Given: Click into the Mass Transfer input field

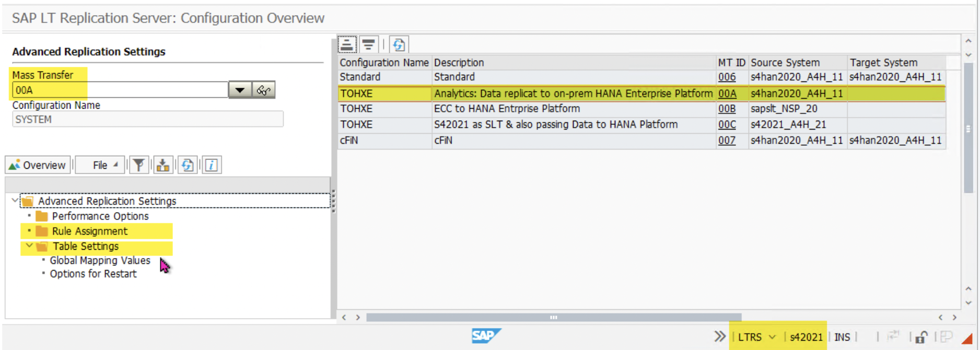Looking at the screenshot, I should click(x=120, y=90).
